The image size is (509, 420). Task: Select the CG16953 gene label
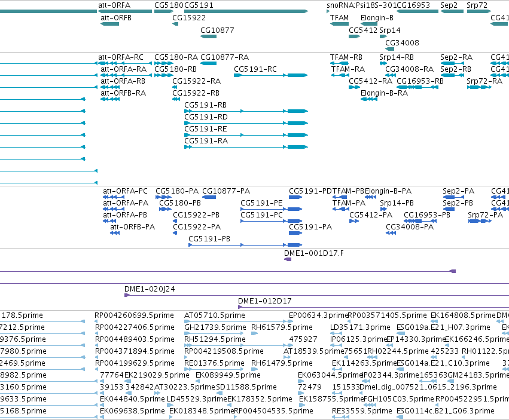pos(413,5)
